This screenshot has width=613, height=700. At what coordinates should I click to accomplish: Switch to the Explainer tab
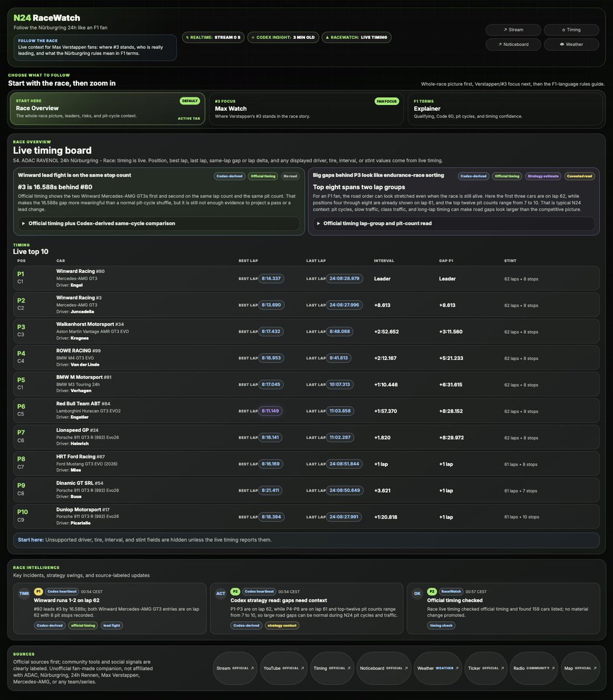505,109
